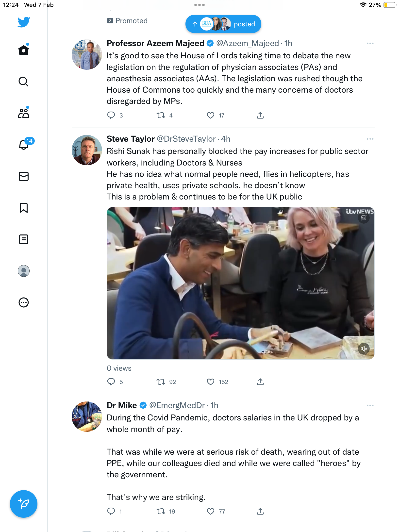The image size is (399, 532).
Task: Play the ITV News video thumbnail
Action: pyautogui.click(x=240, y=283)
